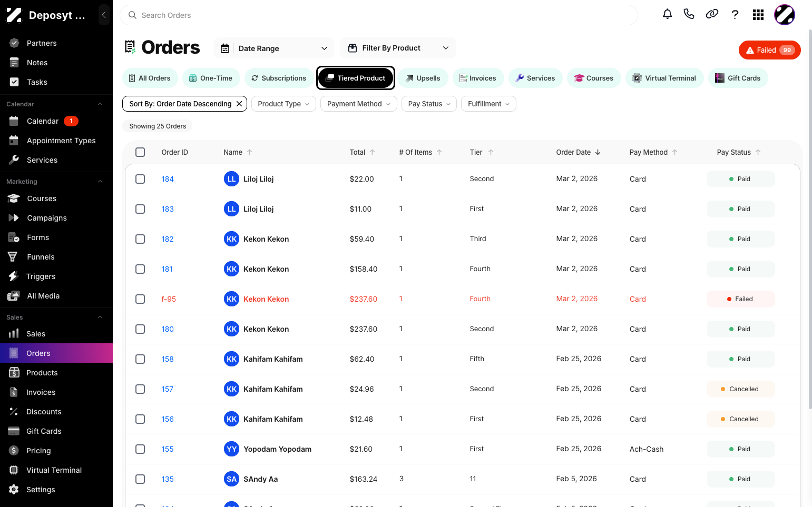Screen dimensions: 812x507
Task: Open order 183 link
Action: (168, 209)
